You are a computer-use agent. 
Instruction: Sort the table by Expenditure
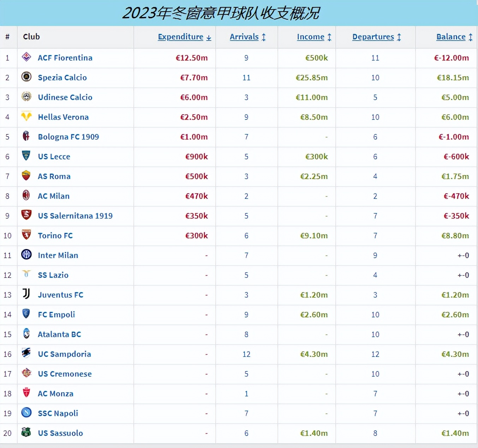pos(184,37)
